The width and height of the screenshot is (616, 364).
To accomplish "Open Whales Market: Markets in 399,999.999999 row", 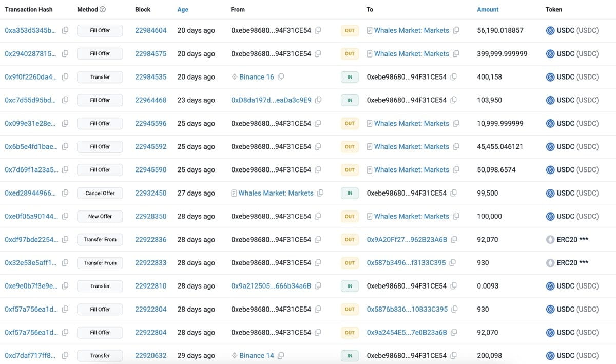I will click(x=412, y=53).
